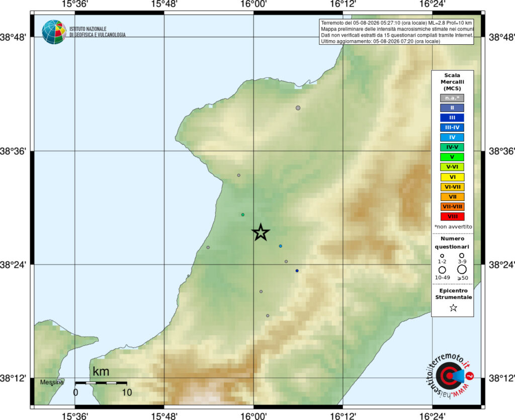This screenshot has height=420, width=515.
Task: Click the gray marker north of the green marker
Action: pyautogui.click(x=239, y=175)
